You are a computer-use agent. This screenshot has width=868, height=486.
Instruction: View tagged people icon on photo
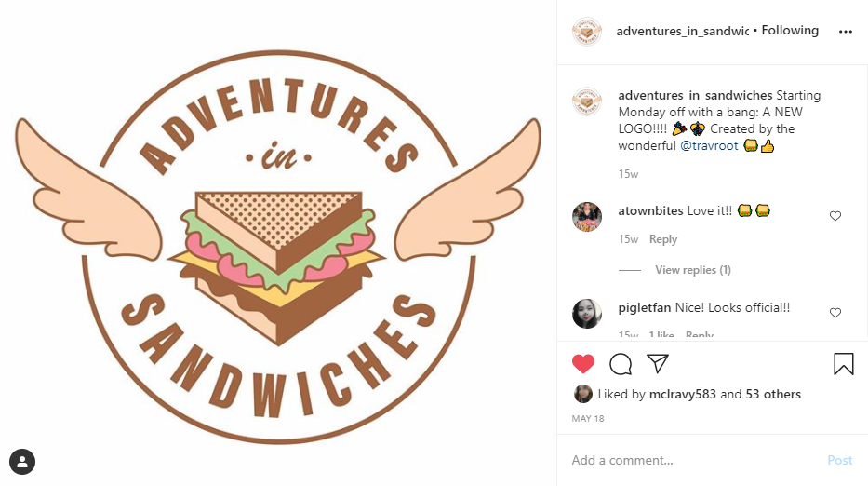[x=22, y=462]
